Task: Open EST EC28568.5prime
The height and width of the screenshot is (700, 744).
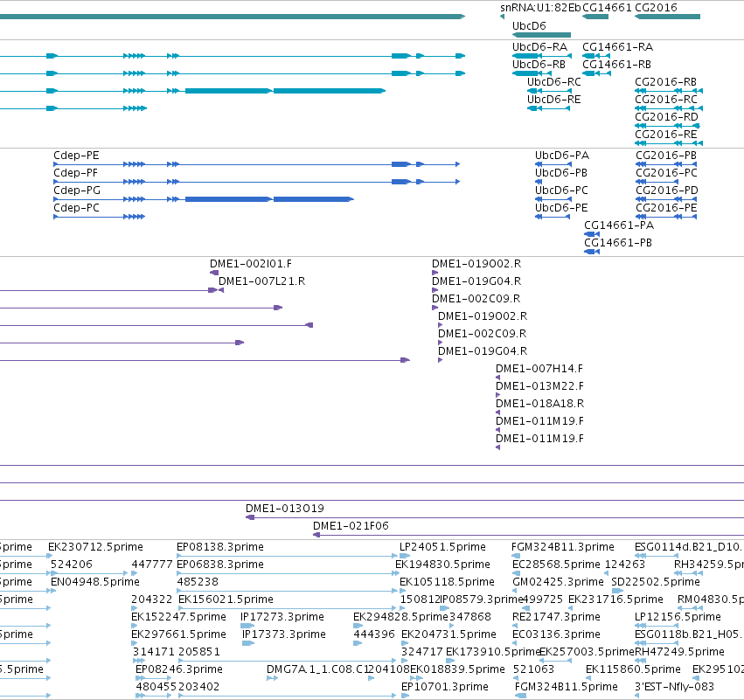Action: click(557, 565)
